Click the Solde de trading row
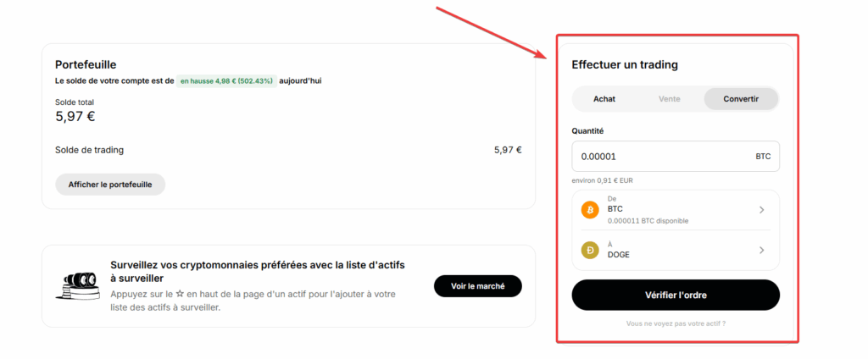 click(288, 149)
